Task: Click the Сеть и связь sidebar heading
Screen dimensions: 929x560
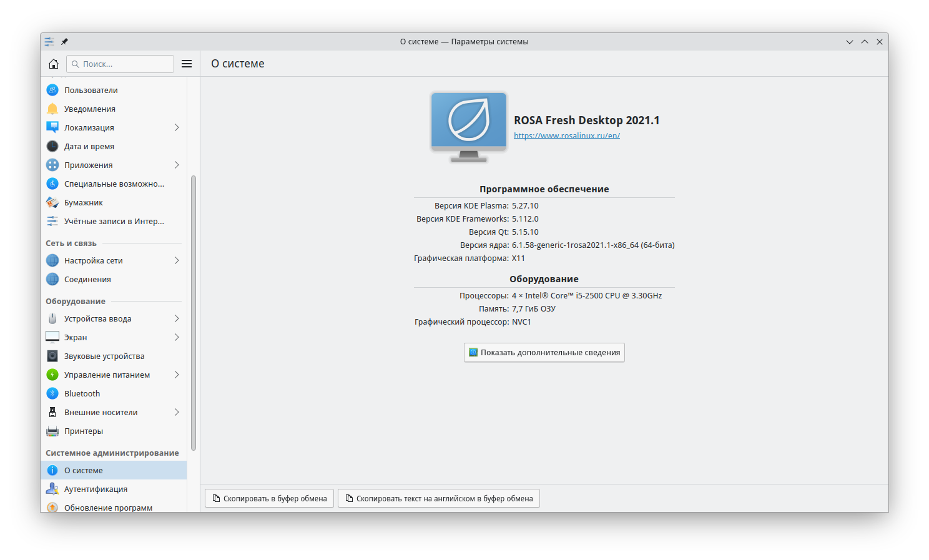Action: (x=71, y=243)
